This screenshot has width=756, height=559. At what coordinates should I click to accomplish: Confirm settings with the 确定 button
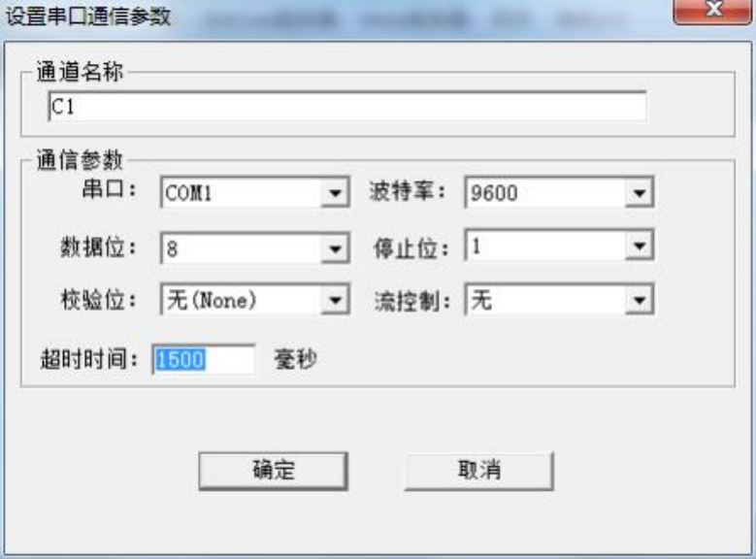[x=273, y=471]
